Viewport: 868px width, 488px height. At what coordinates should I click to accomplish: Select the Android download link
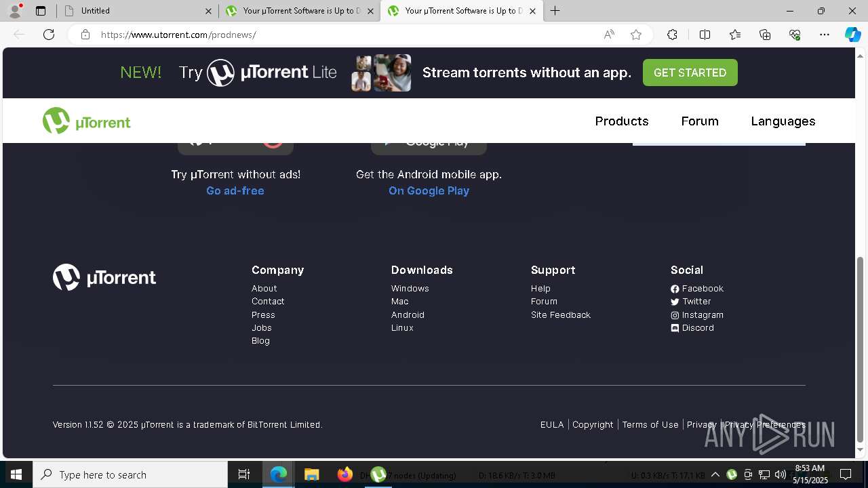pos(408,315)
